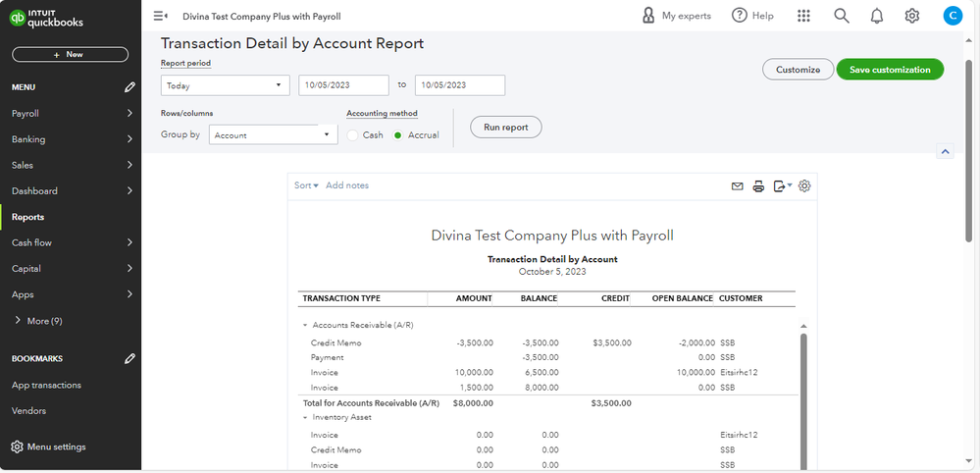
Task: Open the Report period dropdown showing Today
Action: [x=225, y=85]
